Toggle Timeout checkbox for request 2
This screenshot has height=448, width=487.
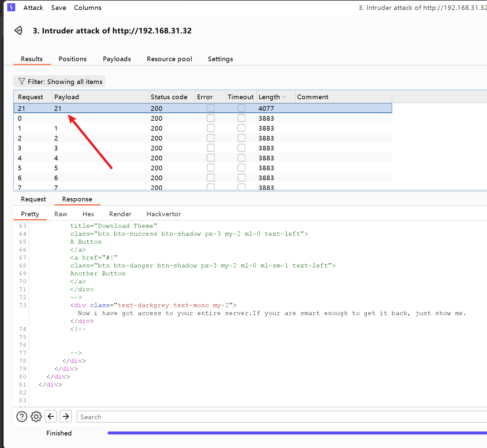(241, 138)
